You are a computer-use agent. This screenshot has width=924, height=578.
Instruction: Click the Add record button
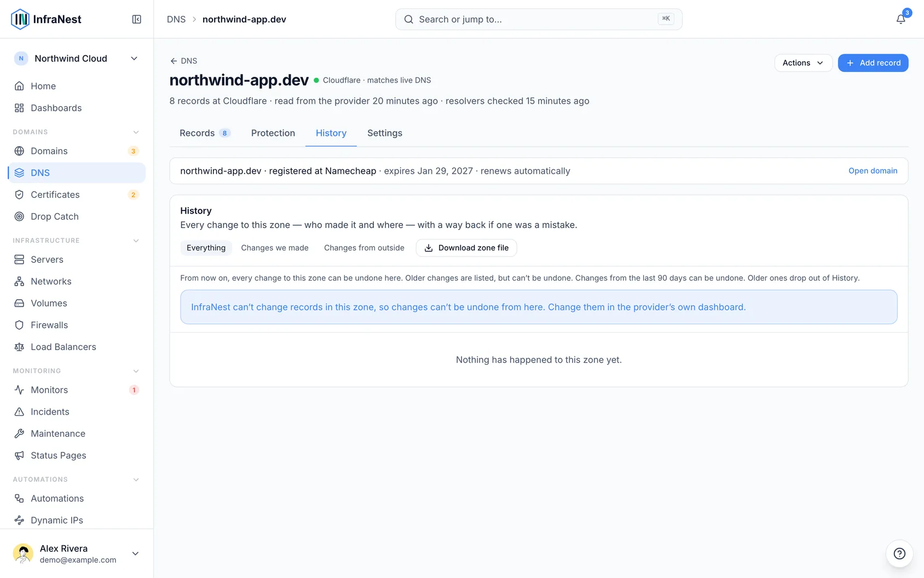pos(873,63)
